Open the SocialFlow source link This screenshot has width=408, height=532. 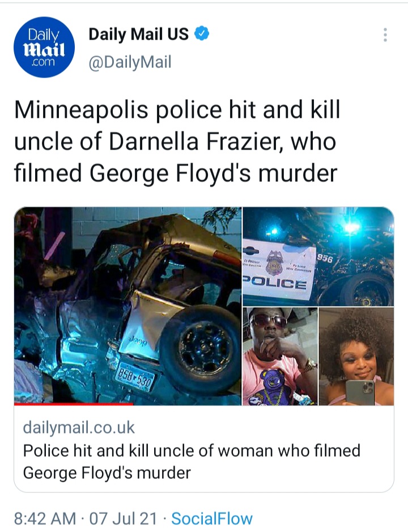click(x=212, y=518)
